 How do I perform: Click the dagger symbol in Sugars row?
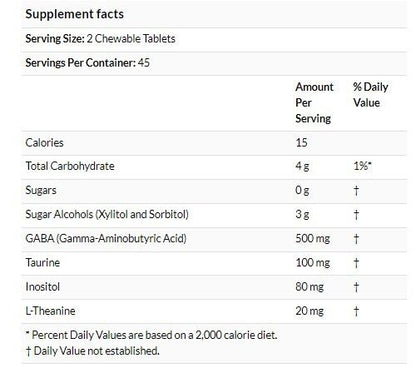pos(356,191)
